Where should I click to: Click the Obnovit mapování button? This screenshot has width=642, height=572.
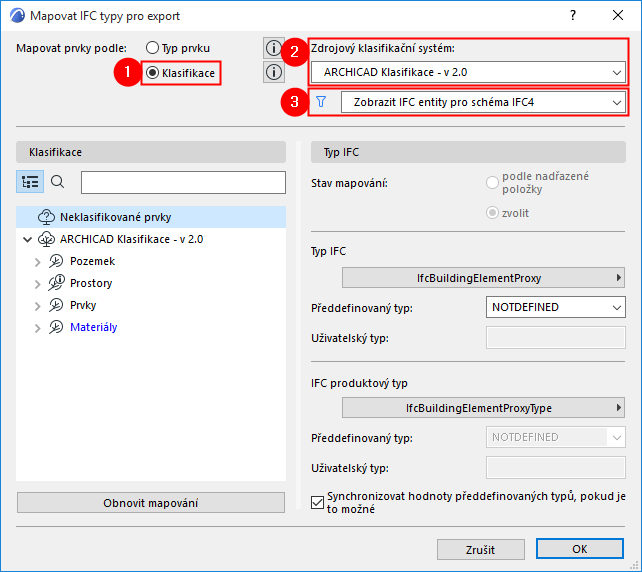[x=152, y=502]
